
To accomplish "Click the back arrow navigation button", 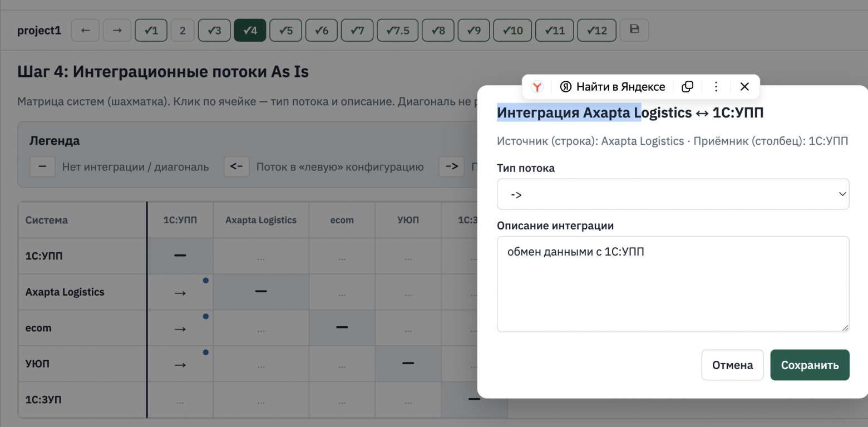I will [85, 31].
